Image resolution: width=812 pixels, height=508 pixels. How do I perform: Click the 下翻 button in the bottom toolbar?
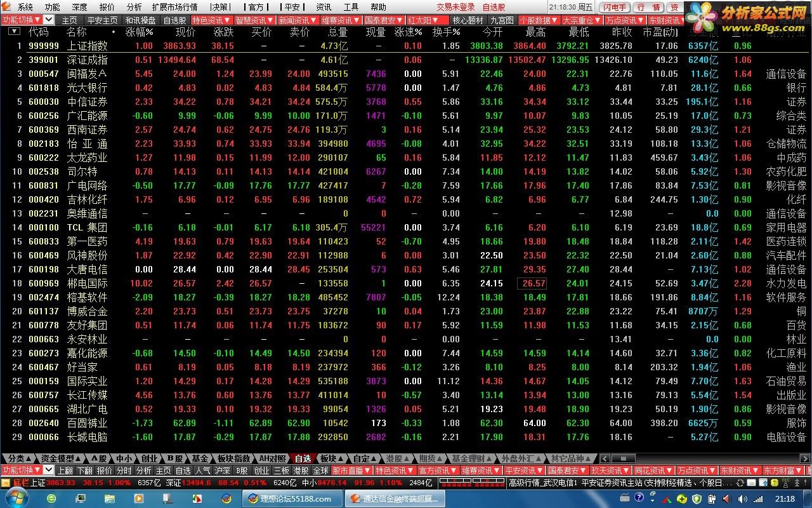click(84, 470)
